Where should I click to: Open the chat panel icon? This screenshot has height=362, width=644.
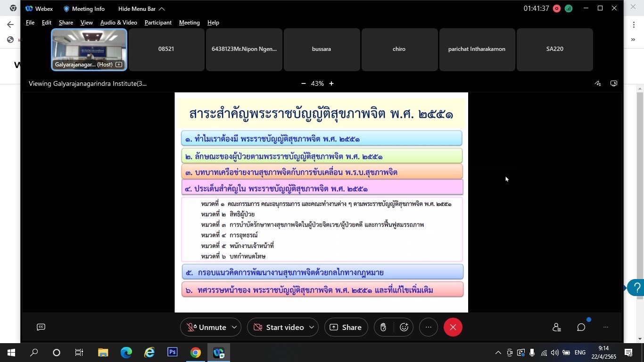pos(581,327)
